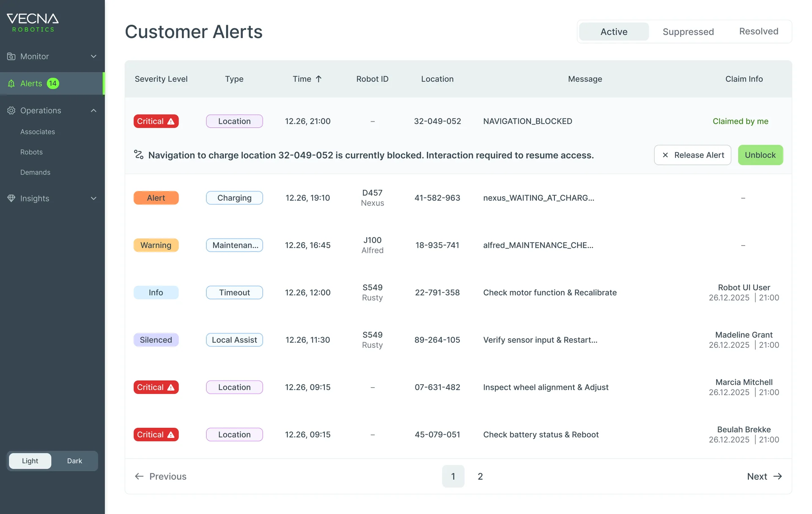Go to page 2 of alerts
The width and height of the screenshot is (812, 514).
click(480, 476)
